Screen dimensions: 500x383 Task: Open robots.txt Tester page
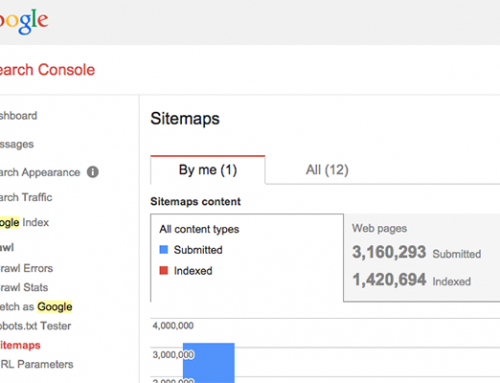pyautogui.click(x=35, y=326)
